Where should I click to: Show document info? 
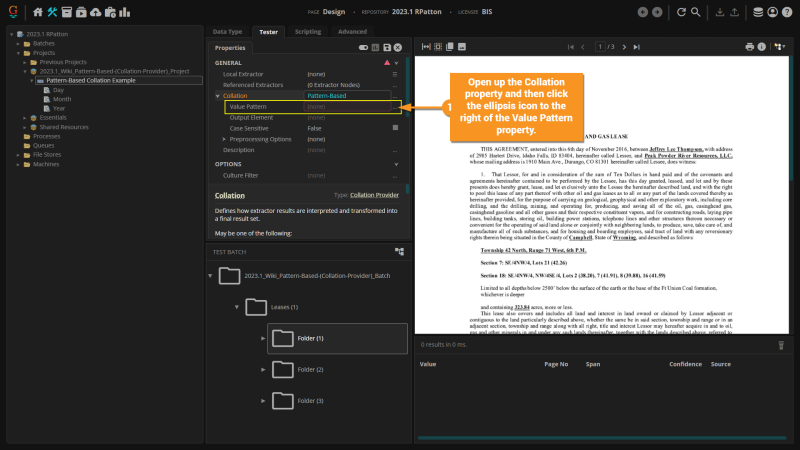(x=762, y=46)
